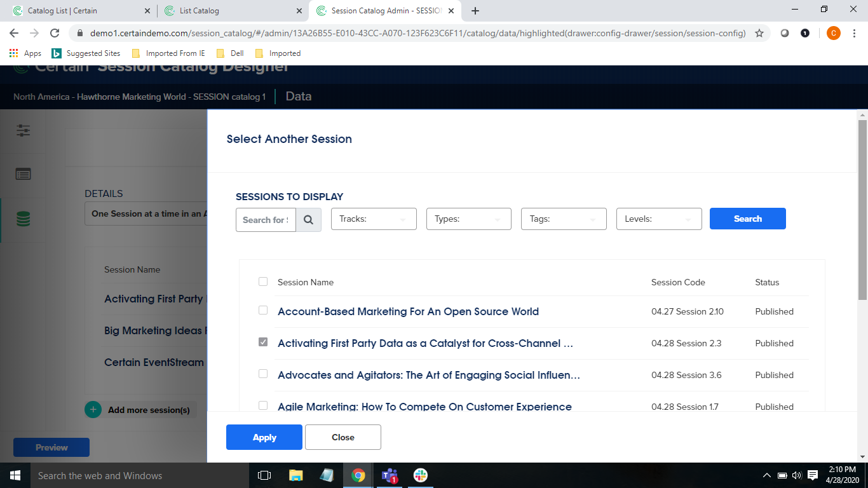
Task: Click the browser address bar
Action: (416, 33)
